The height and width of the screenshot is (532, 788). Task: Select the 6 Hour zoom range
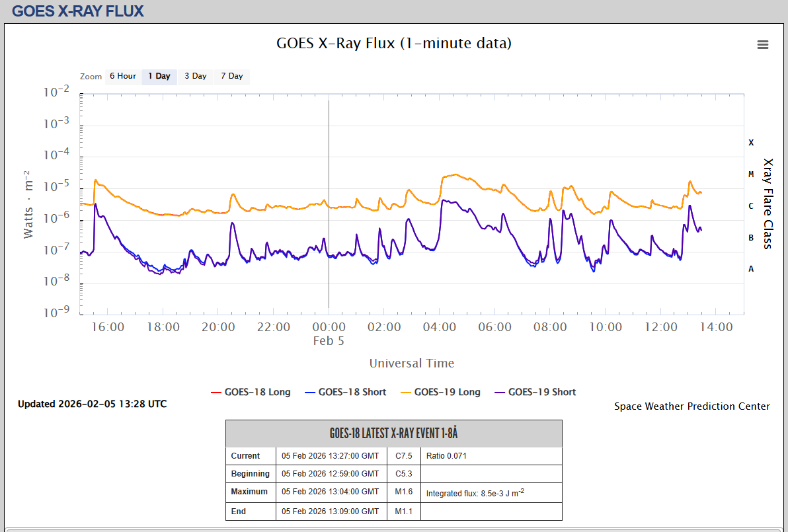(122, 77)
